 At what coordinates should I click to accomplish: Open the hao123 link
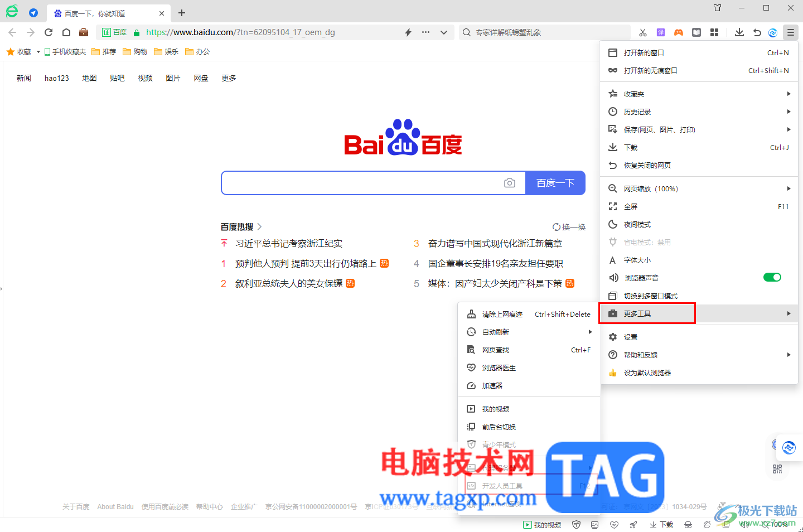pyautogui.click(x=57, y=78)
